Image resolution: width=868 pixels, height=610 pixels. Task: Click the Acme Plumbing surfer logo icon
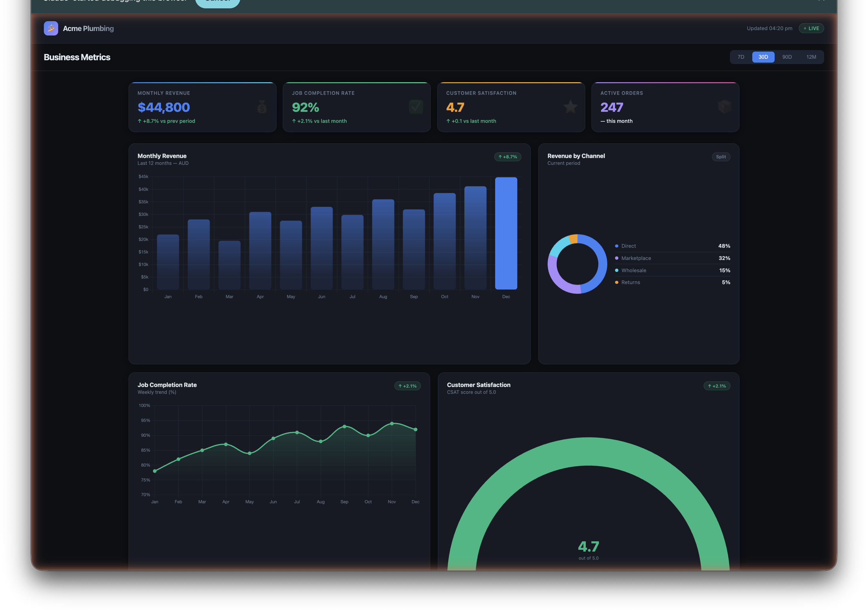coord(51,28)
